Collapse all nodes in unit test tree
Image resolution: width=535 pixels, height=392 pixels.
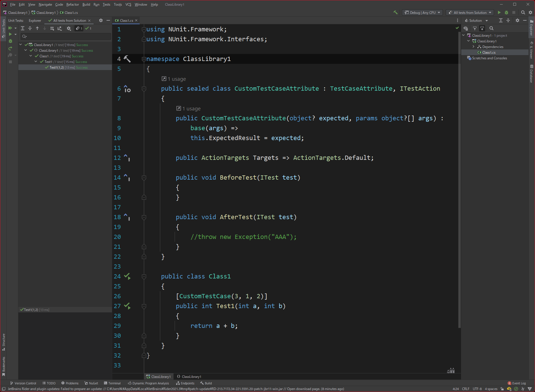click(30, 28)
